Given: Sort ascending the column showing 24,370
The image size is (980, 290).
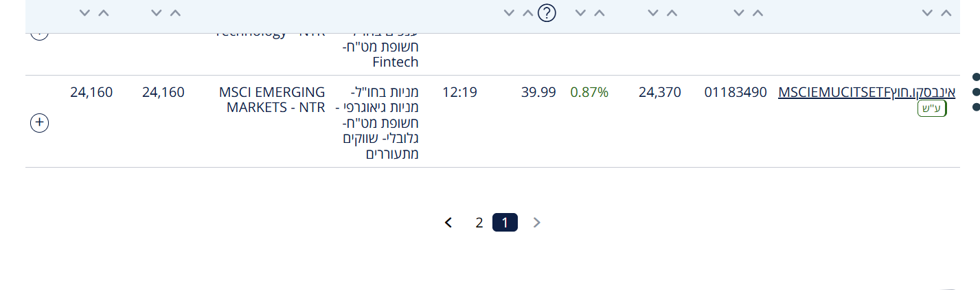Looking at the screenshot, I should coord(672,13).
